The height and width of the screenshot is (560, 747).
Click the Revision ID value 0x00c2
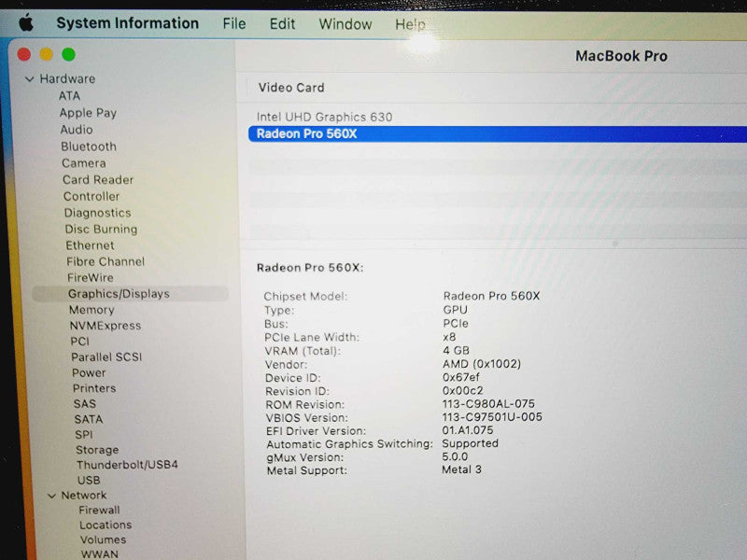point(462,391)
